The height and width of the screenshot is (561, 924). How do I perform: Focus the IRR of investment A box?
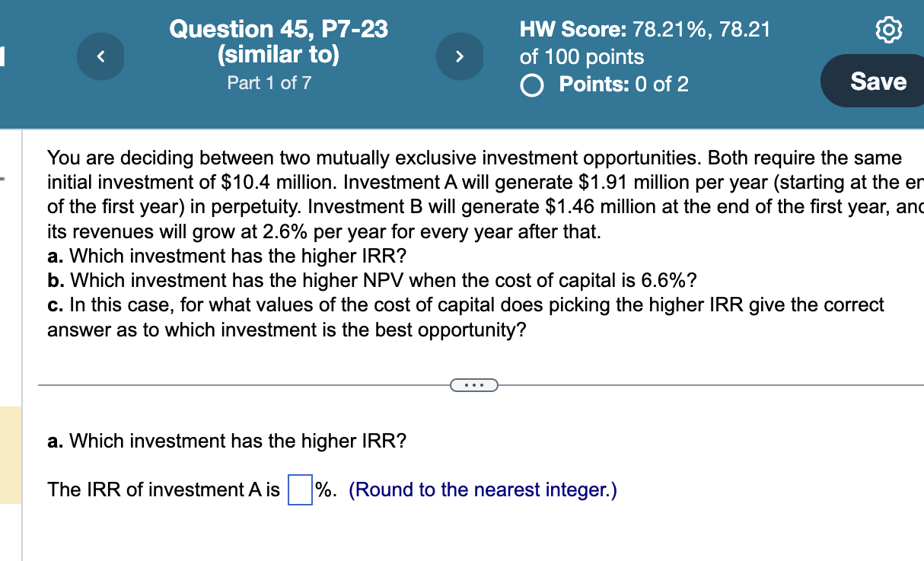click(300, 489)
